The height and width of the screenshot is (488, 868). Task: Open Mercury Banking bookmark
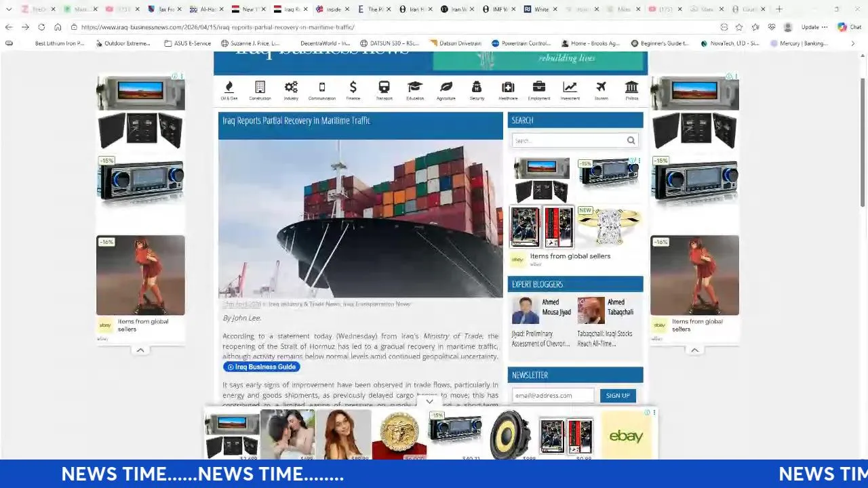[x=799, y=43]
